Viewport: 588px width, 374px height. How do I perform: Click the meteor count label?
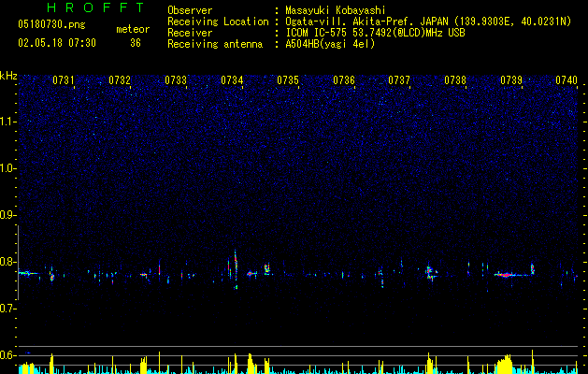click(133, 29)
